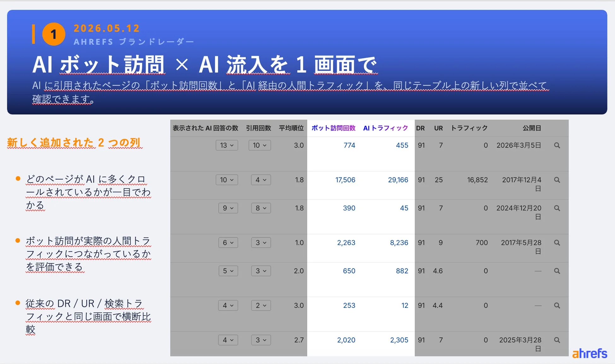Click the bullet starting with 従来の DR / UR

click(x=88, y=316)
